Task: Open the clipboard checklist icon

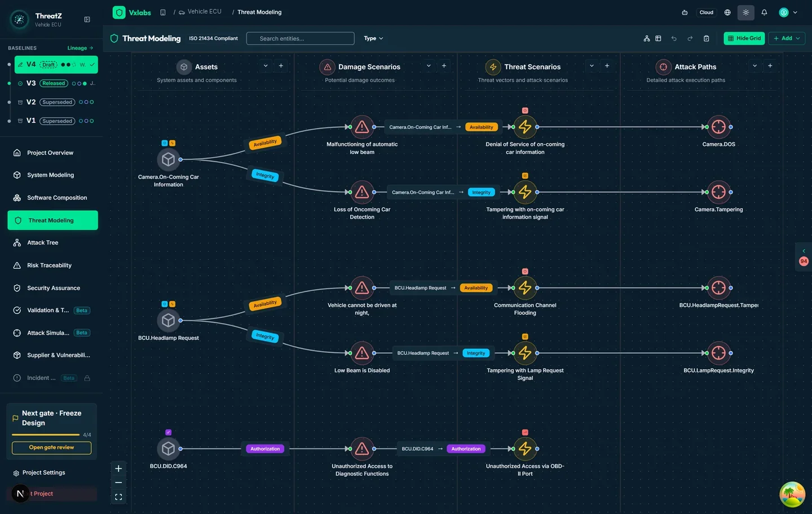Action: click(x=706, y=38)
